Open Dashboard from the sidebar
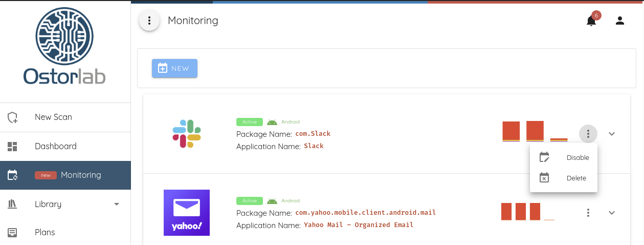 click(x=65, y=146)
